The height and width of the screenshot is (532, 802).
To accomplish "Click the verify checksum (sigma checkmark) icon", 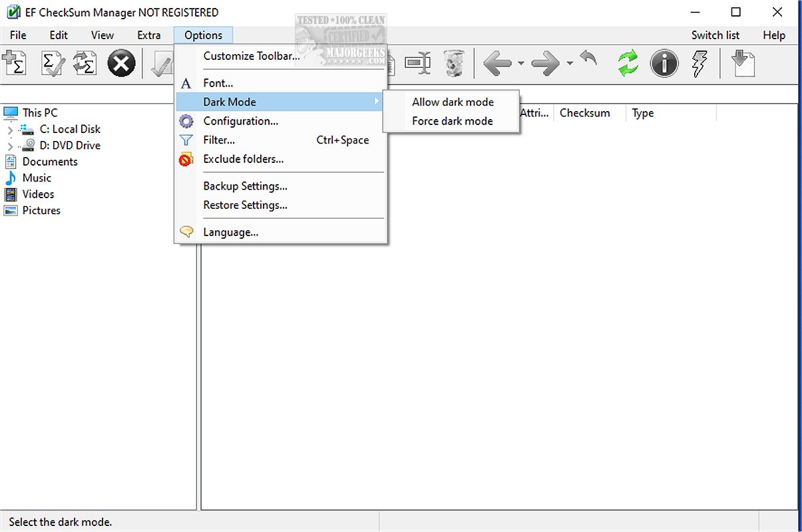I will (x=53, y=64).
